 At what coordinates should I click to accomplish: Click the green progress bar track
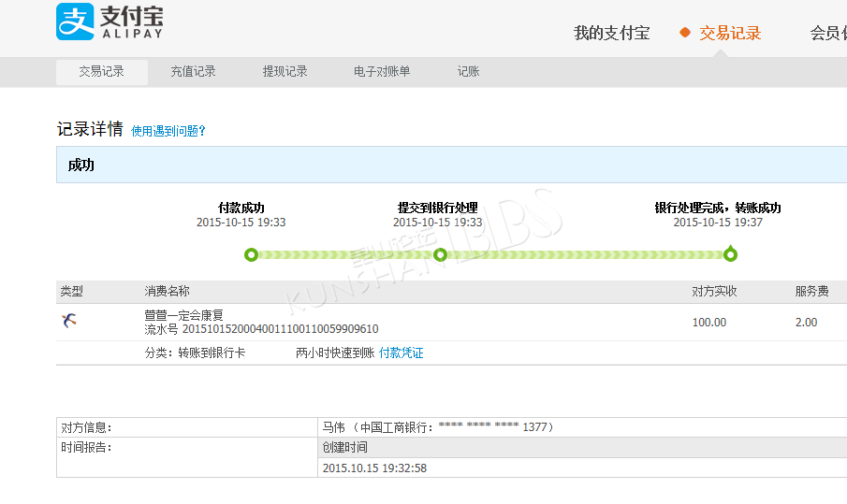coord(490,254)
